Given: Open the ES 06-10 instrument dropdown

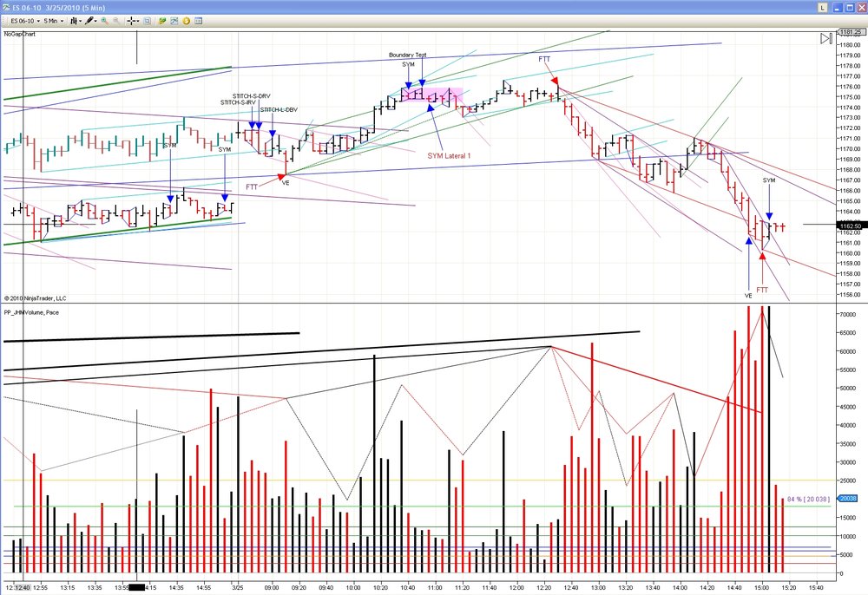Looking at the screenshot, I should [25, 21].
